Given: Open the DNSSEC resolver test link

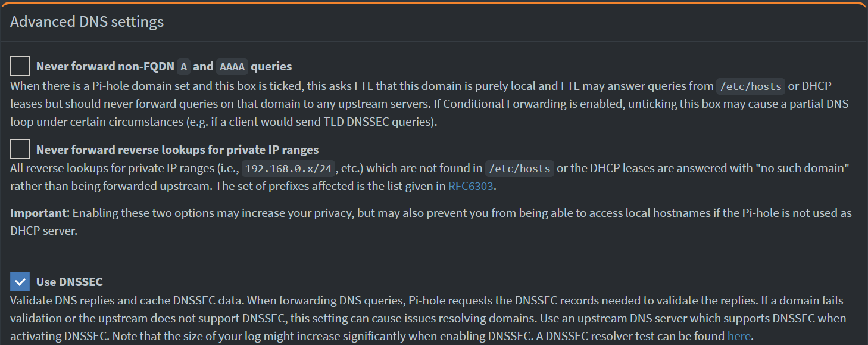Looking at the screenshot, I should tap(739, 336).
